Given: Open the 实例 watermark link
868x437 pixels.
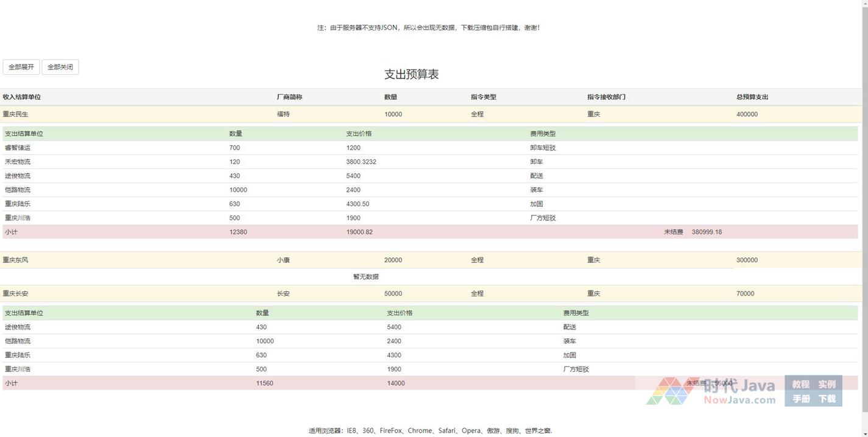Looking at the screenshot, I should (827, 384).
